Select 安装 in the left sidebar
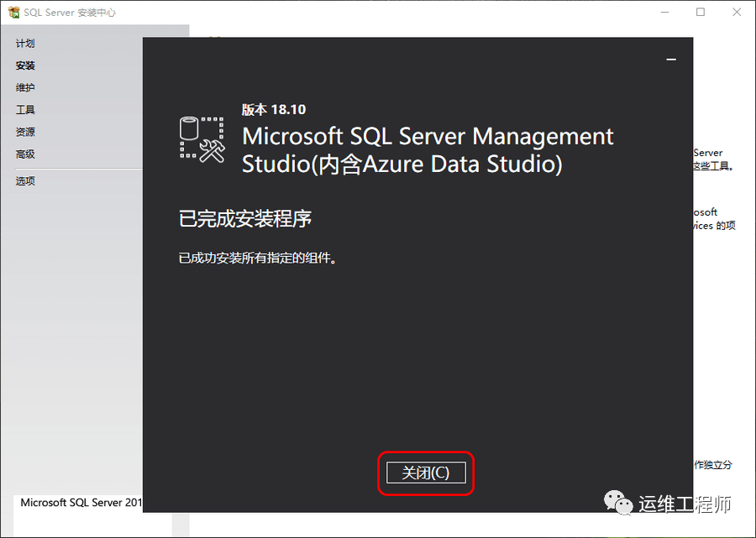This screenshot has height=538, width=756. (x=25, y=65)
